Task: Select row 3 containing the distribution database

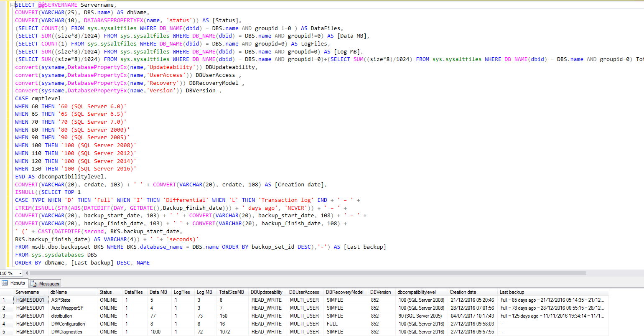Action: (4, 316)
